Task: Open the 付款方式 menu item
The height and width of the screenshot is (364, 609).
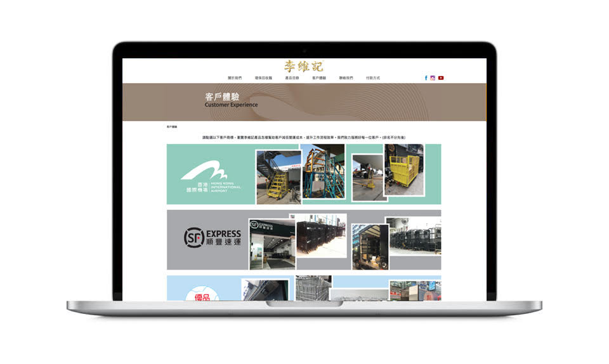Action: coord(373,78)
